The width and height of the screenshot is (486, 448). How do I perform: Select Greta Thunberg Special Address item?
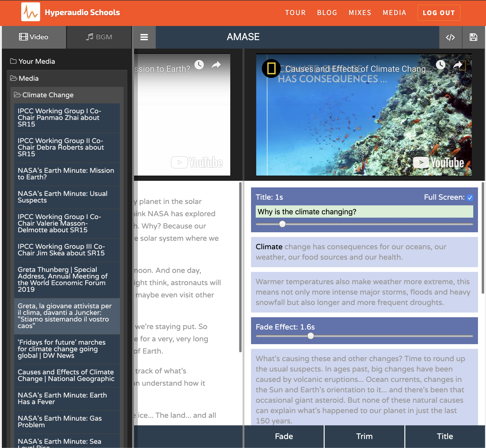pos(67,280)
